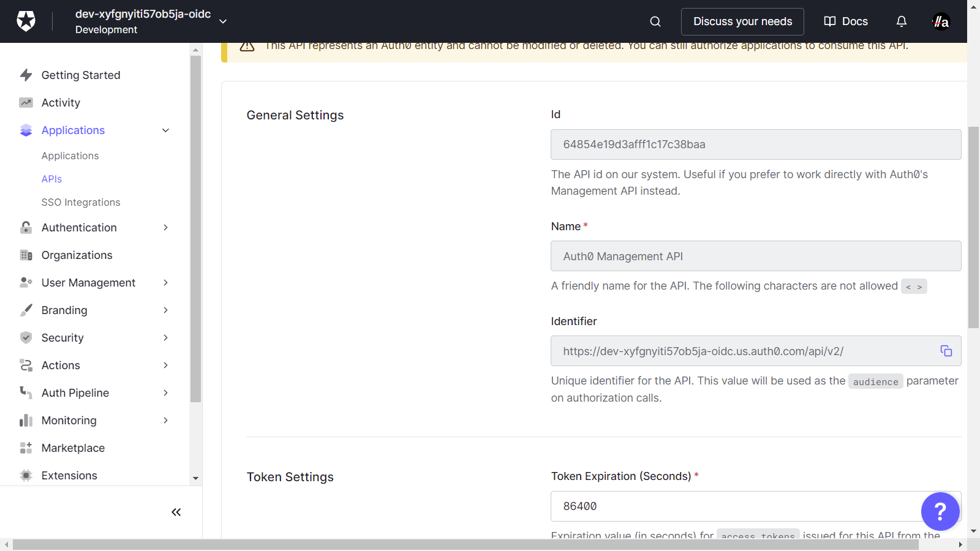
Task: Open the purple help question bubble
Action: click(x=940, y=511)
